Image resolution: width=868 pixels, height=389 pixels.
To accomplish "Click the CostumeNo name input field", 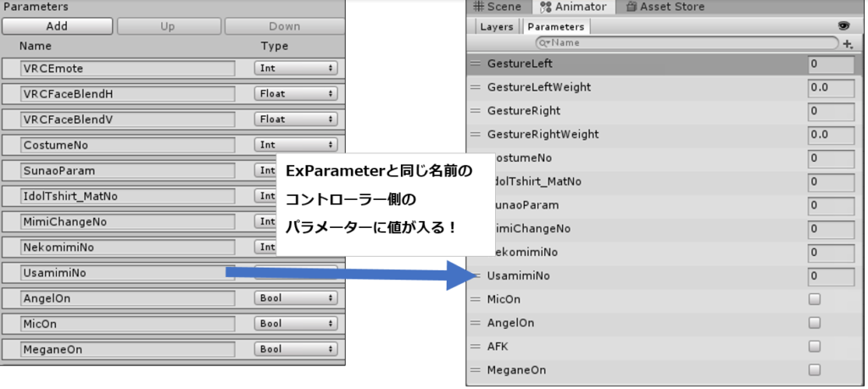I will coord(129,145).
